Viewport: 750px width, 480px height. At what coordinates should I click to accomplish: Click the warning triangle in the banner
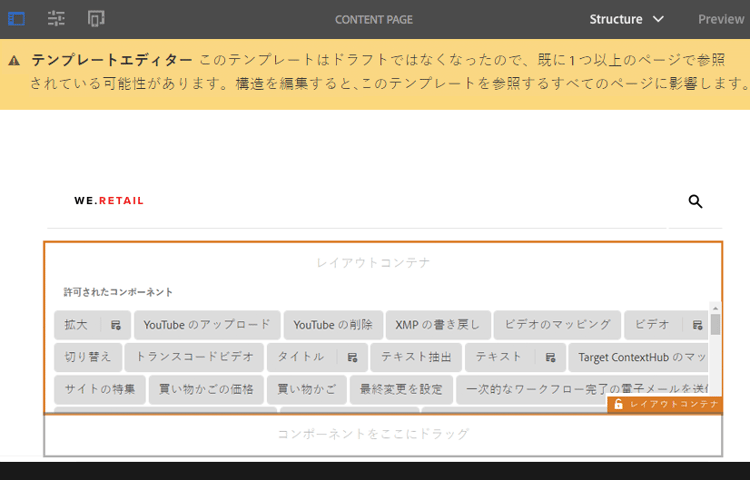[x=14, y=61]
